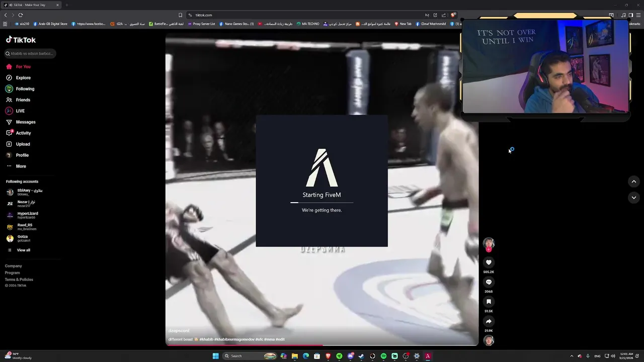Viewport: 644px width, 362px height.
Task: Open Brave browser from the taskbar
Action: click(x=328, y=356)
